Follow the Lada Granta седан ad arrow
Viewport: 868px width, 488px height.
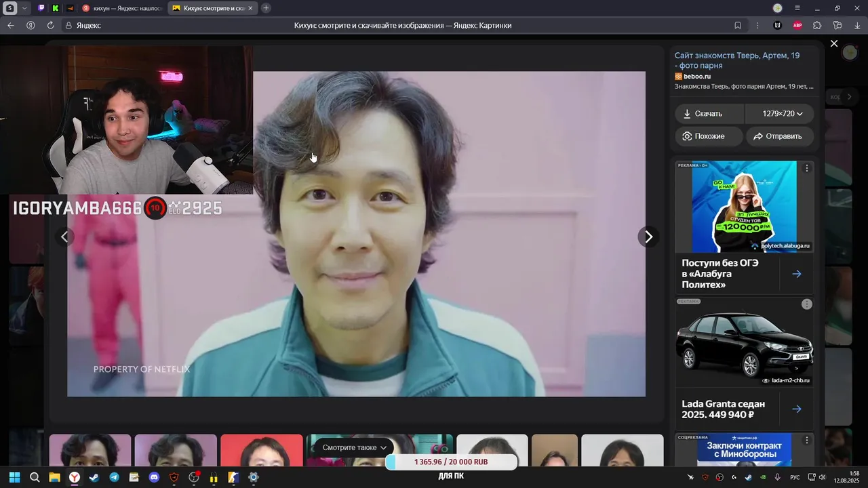pyautogui.click(x=797, y=409)
